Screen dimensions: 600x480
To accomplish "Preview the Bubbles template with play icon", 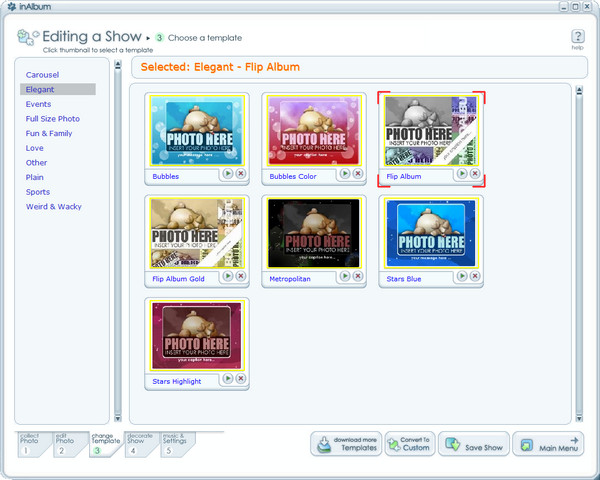I will (x=227, y=173).
